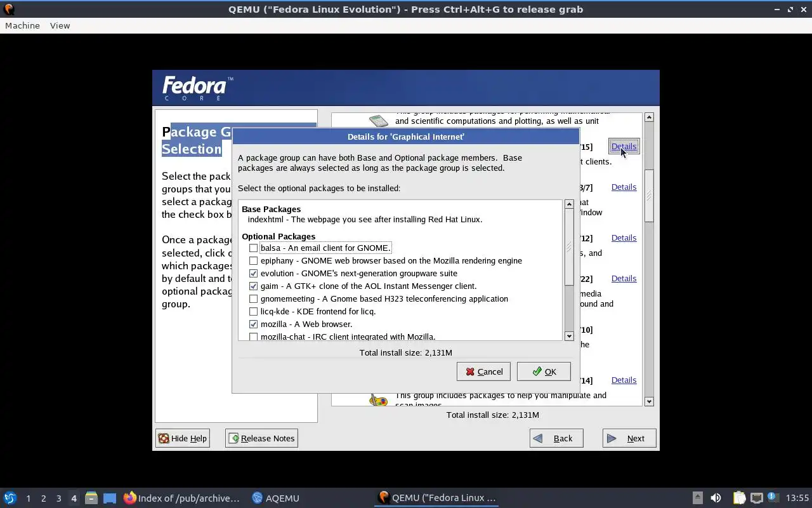Click the 'indexhtml' base package description
The width and height of the screenshot is (812, 508).
coord(365,219)
